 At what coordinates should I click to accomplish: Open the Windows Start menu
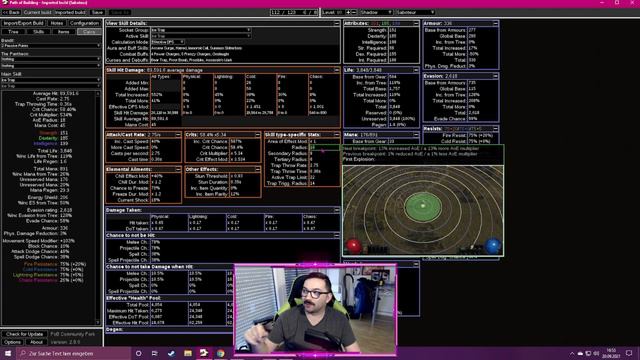click(8, 353)
